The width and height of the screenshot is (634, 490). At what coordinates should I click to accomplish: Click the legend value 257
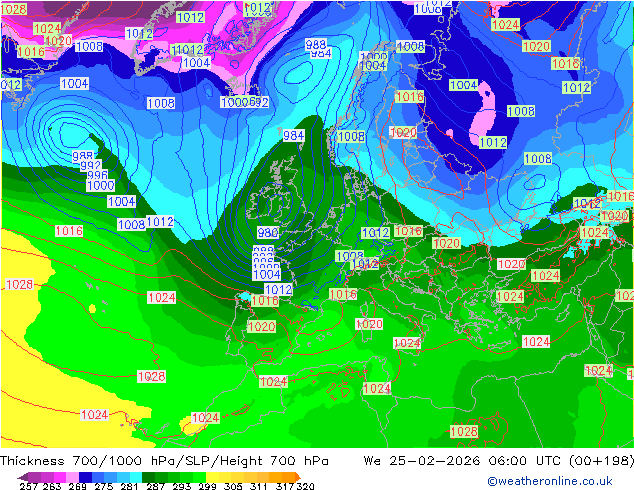(x=29, y=486)
